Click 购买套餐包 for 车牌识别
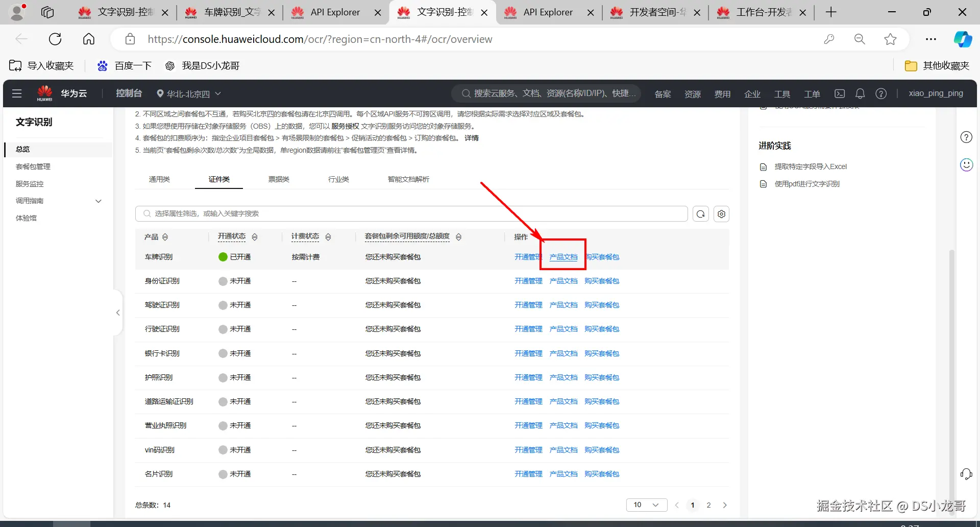Screen dimensions: 980x527 pos(602,257)
